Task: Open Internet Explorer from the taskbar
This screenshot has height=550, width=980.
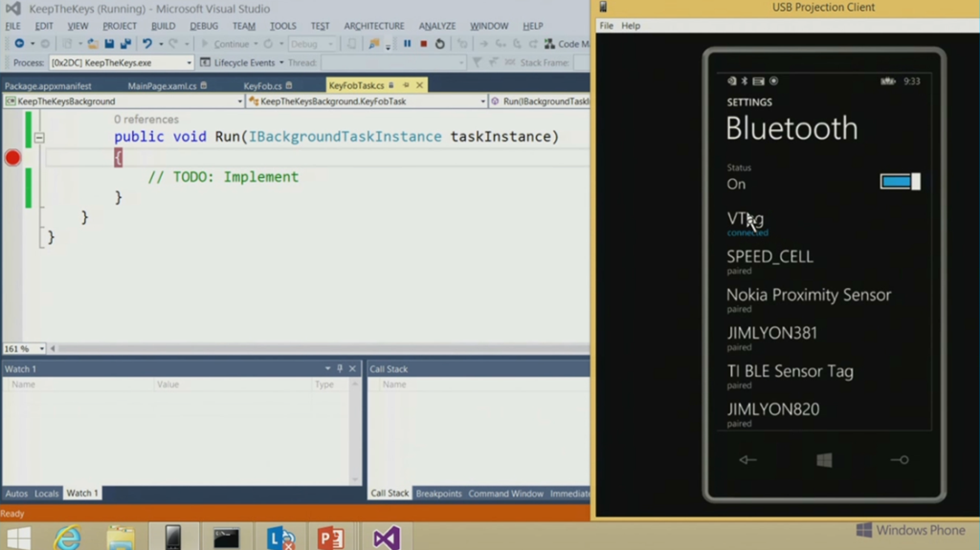Action: [x=67, y=538]
